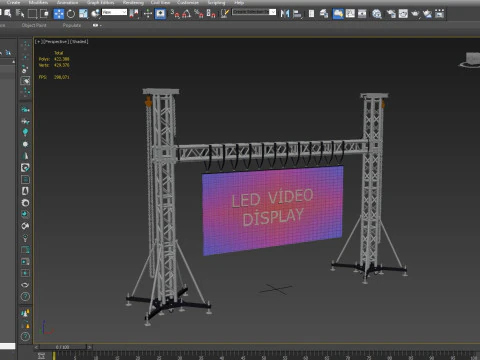Open the Render Setup dialog
This screenshot has width=480, height=360.
tap(391, 14)
